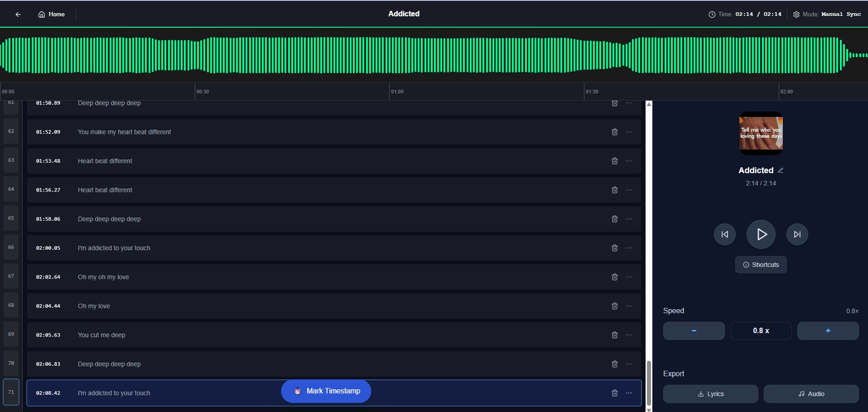Open more options for 'Oh my love' line
This screenshot has height=412, width=868.
629,306
